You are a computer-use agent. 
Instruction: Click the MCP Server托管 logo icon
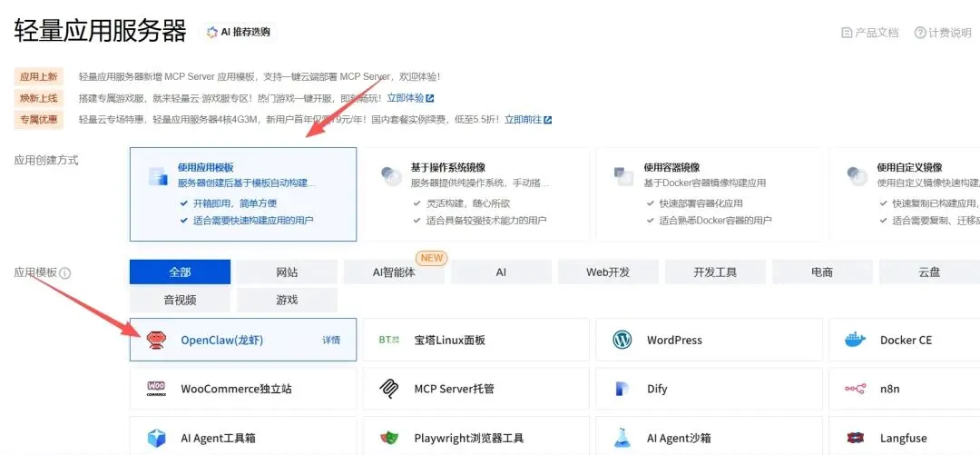[x=389, y=389]
